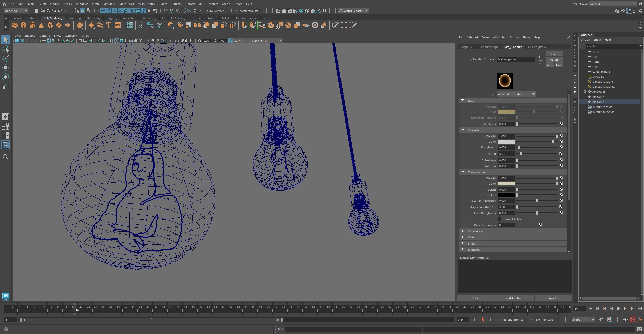
Task: Toggle map button for Specular Weight
Action: (561, 136)
